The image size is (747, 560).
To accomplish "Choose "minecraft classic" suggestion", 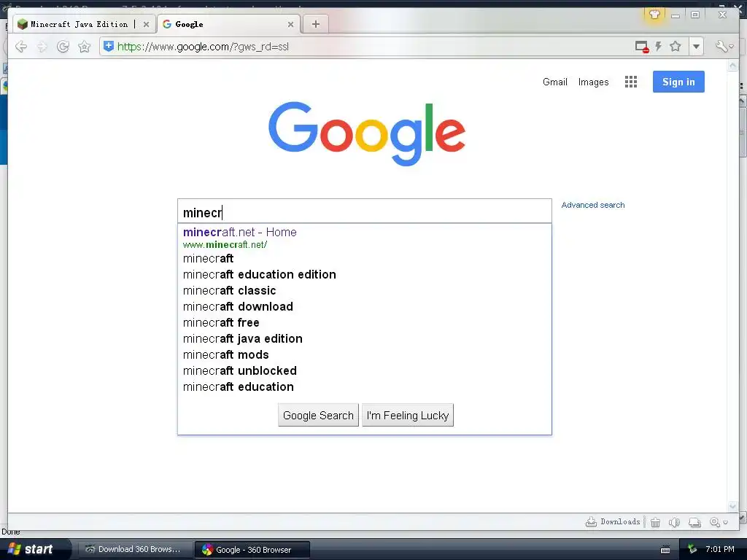I will [x=365, y=290].
